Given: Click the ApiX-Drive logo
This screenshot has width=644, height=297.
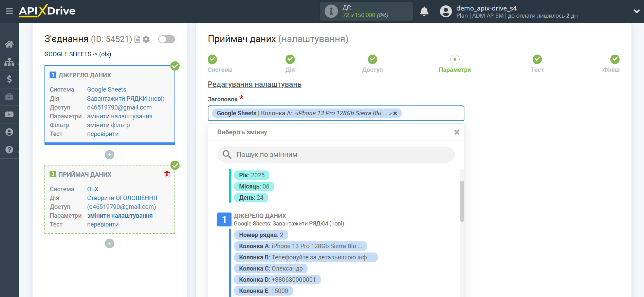Looking at the screenshot, I should pyautogui.click(x=47, y=11).
